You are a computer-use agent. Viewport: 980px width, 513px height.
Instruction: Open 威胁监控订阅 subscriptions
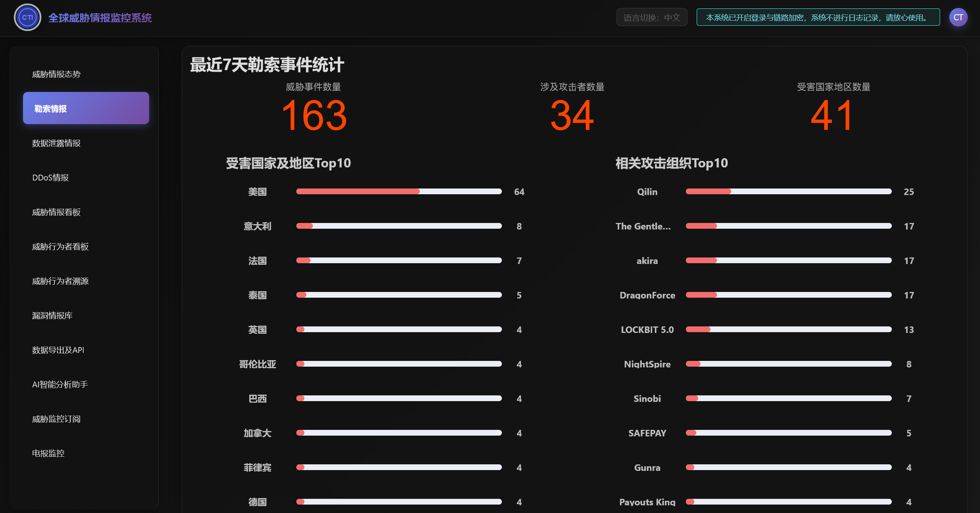(x=56, y=418)
